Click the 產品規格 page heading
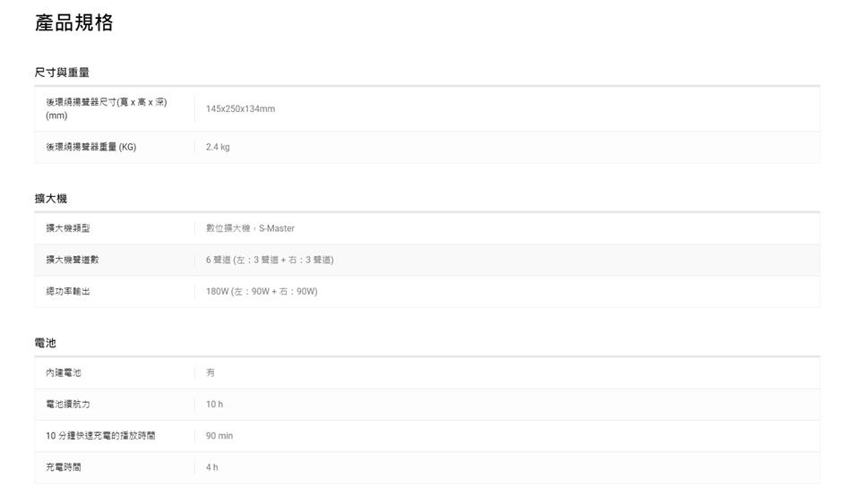Viewport: 860px width, 504px height. 74,23
